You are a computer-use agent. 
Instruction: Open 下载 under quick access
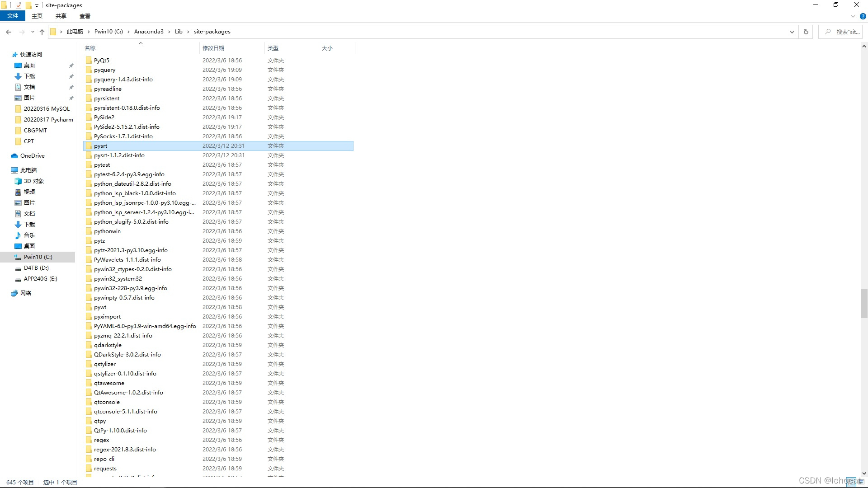29,76
